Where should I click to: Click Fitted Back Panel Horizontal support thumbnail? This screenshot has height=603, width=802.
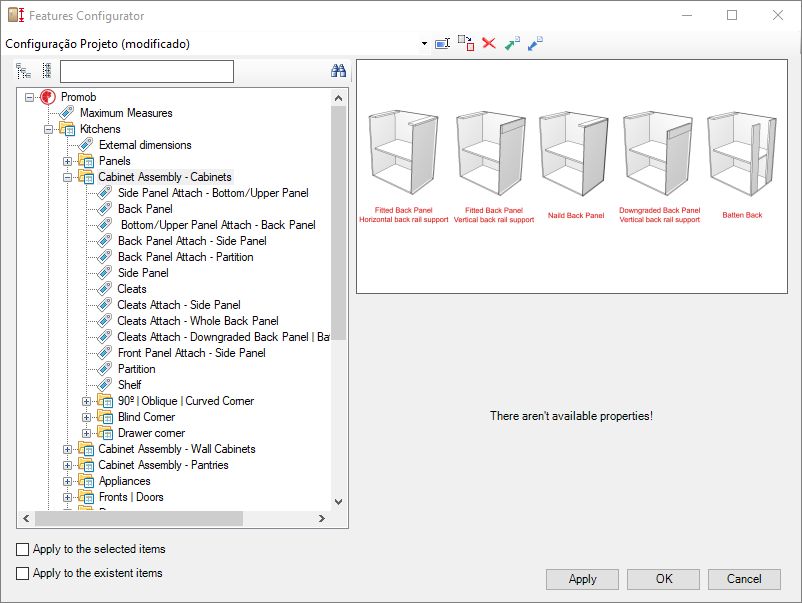(x=404, y=153)
